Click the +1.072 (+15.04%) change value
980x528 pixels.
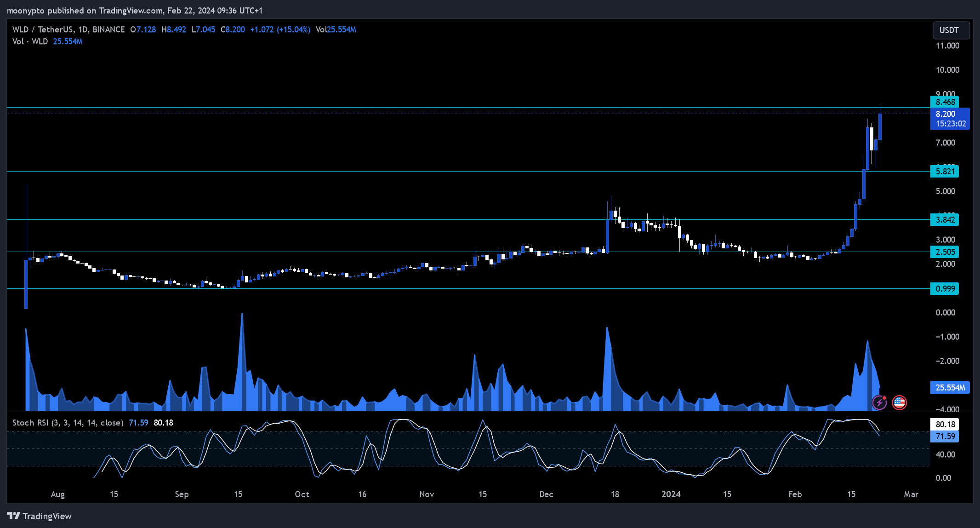tap(280, 29)
